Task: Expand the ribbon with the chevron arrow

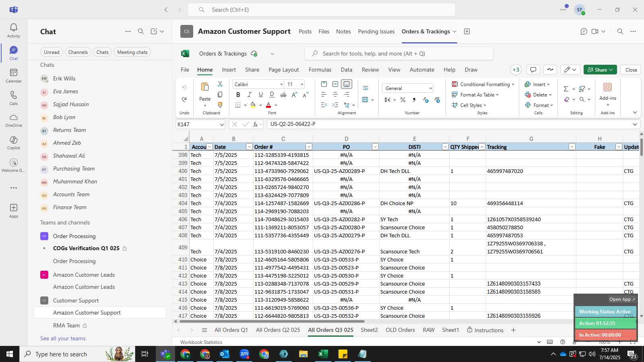Action: [635, 113]
